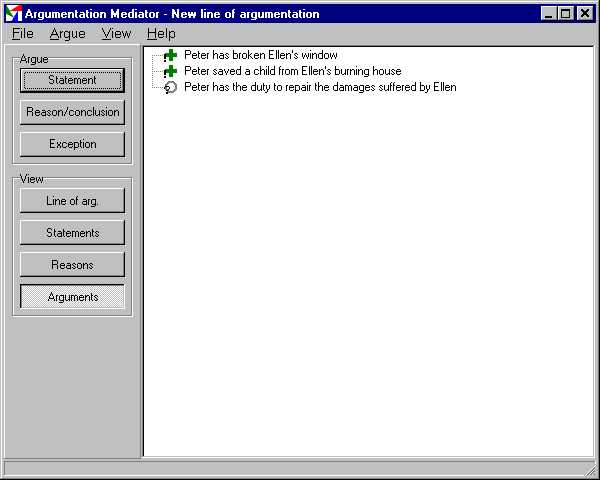Open the Argue menu
The width and height of the screenshot is (600, 480).
pyautogui.click(x=67, y=34)
